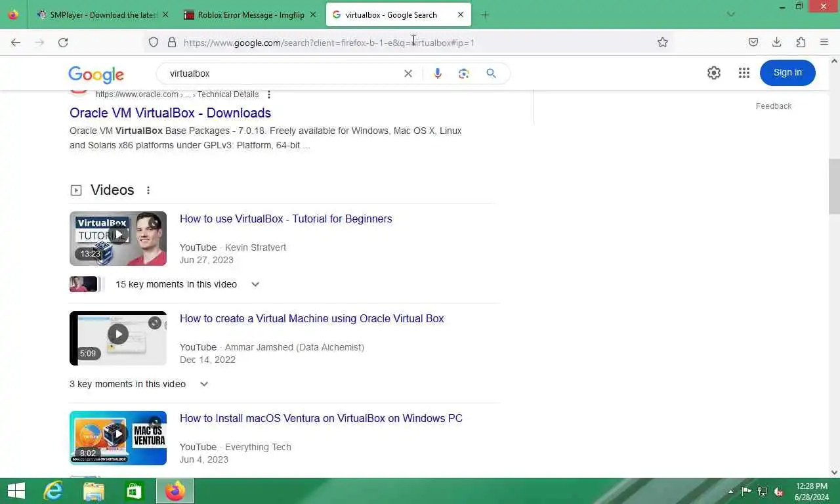Launch Internet Explorer from the taskbar
Viewport: 840px width, 504px height.
tap(53, 491)
